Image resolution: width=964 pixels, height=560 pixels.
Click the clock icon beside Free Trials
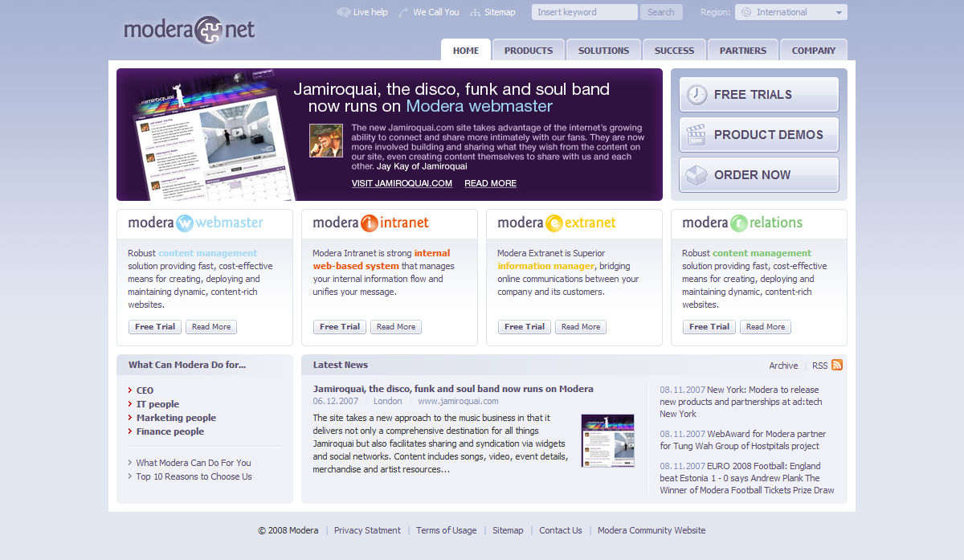click(x=696, y=95)
